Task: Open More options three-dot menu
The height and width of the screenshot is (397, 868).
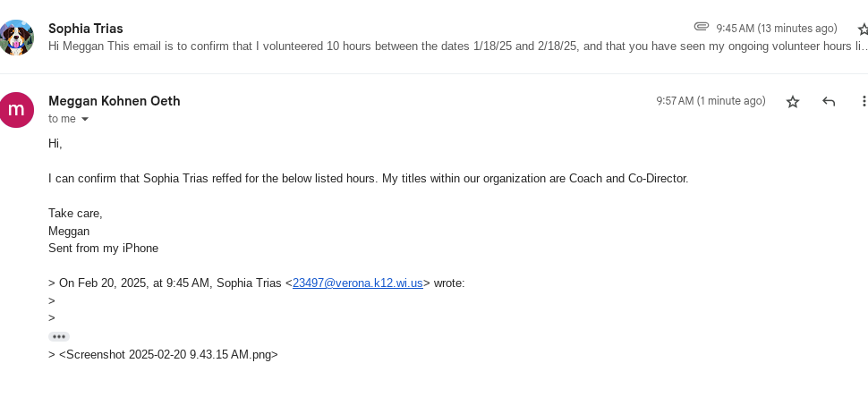Action: tap(864, 102)
